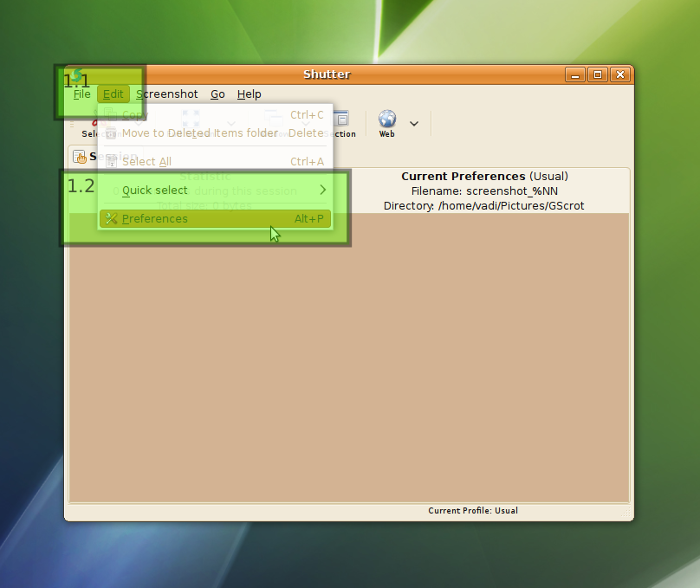Open the Help menu
Screen dimensions: 700x588
click(249, 94)
